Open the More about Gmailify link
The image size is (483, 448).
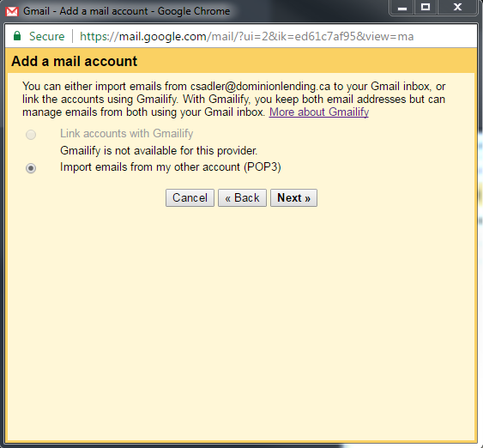coord(319,112)
